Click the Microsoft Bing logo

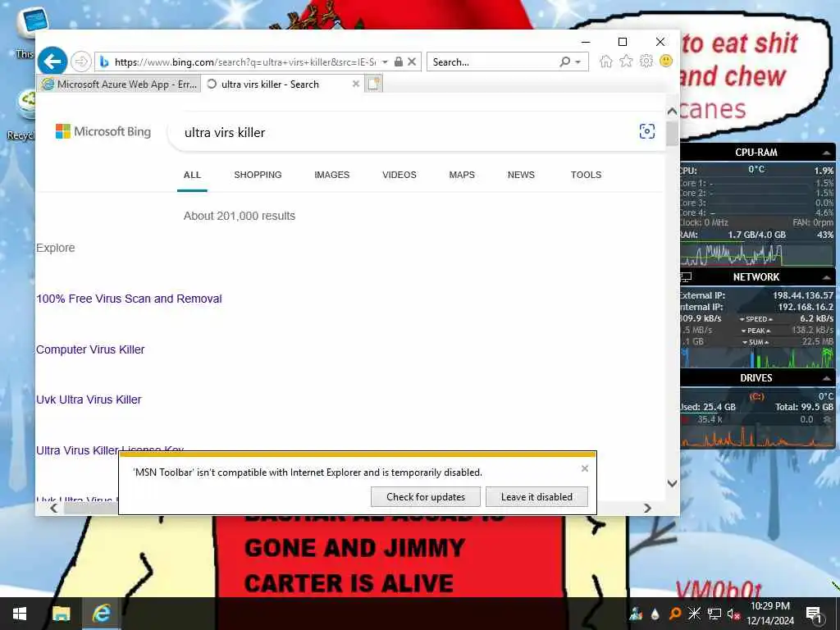click(103, 131)
